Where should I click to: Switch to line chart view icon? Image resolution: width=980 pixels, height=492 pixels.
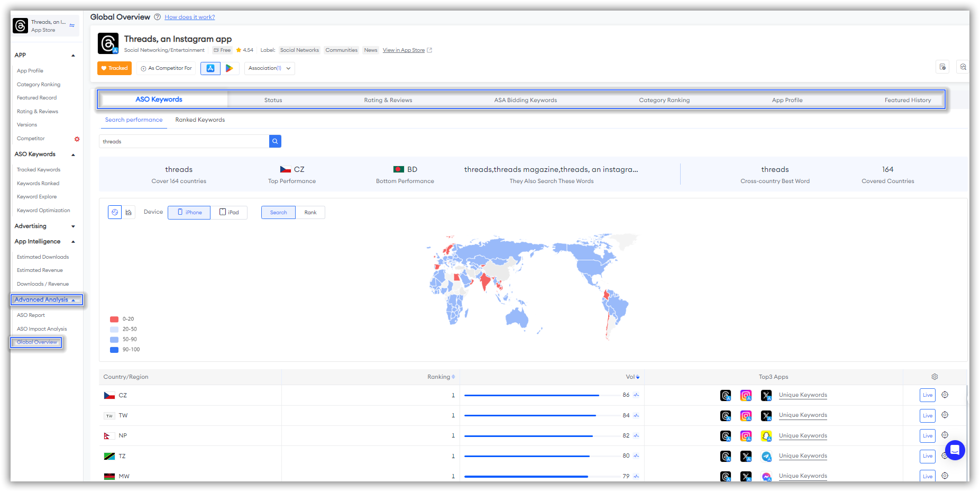[x=129, y=212]
